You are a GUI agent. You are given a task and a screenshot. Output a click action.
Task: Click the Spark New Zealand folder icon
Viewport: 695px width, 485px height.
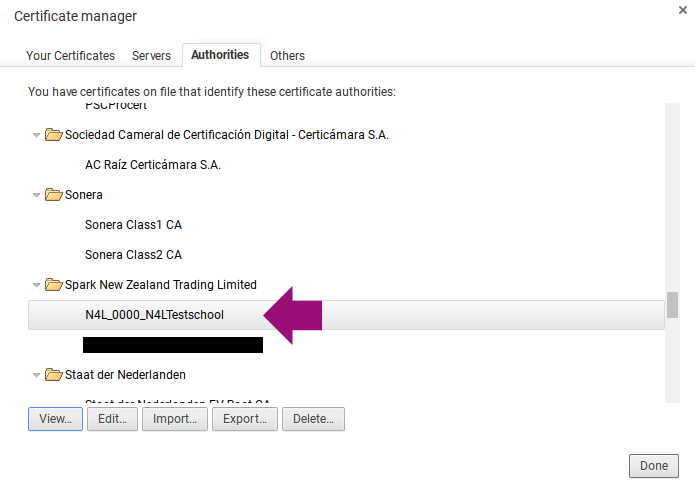(54, 285)
